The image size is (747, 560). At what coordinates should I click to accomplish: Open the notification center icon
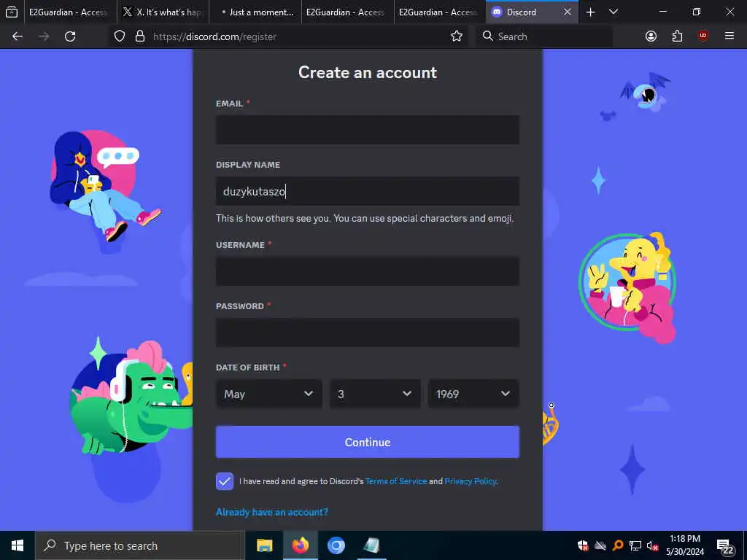click(725, 546)
